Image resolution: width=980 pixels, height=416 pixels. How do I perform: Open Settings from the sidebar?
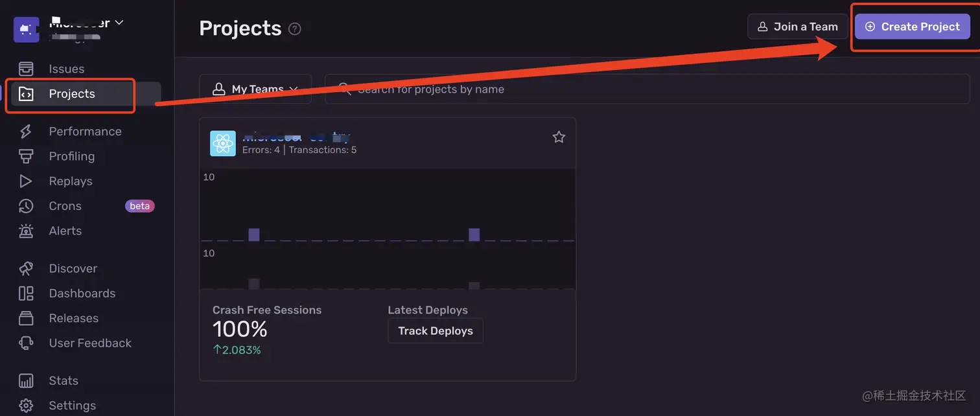click(73, 406)
